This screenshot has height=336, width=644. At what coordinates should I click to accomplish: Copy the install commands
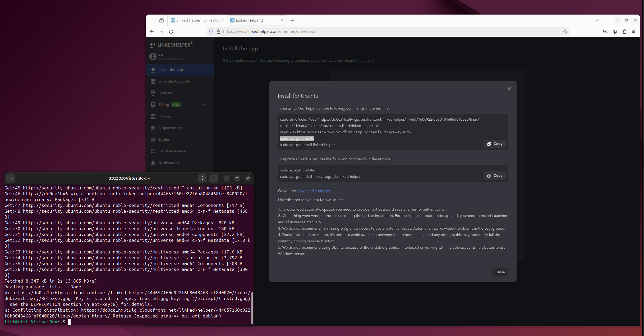495,144
